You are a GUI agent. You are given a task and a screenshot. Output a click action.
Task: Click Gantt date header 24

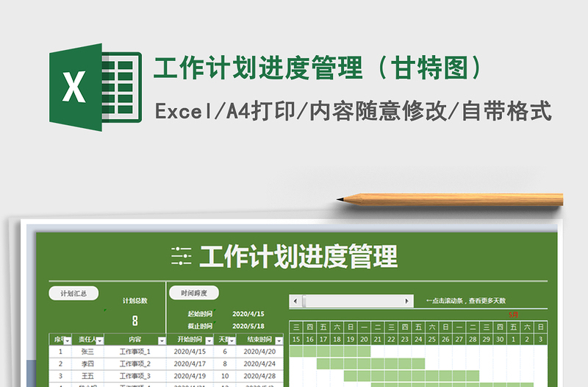click(418, 339)
